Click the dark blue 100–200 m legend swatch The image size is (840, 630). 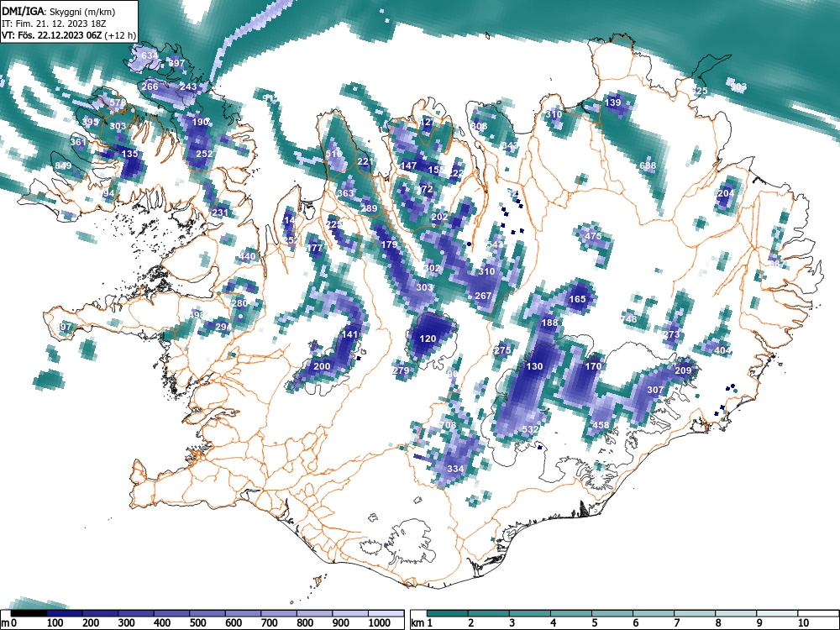click(x=65, y=614)
